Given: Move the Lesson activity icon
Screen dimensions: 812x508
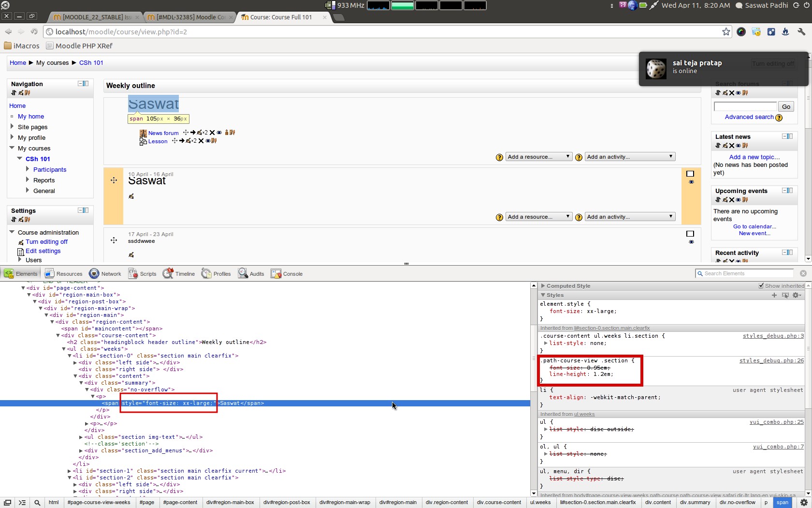Looking at the screenshot, I should tap(174, 141).
